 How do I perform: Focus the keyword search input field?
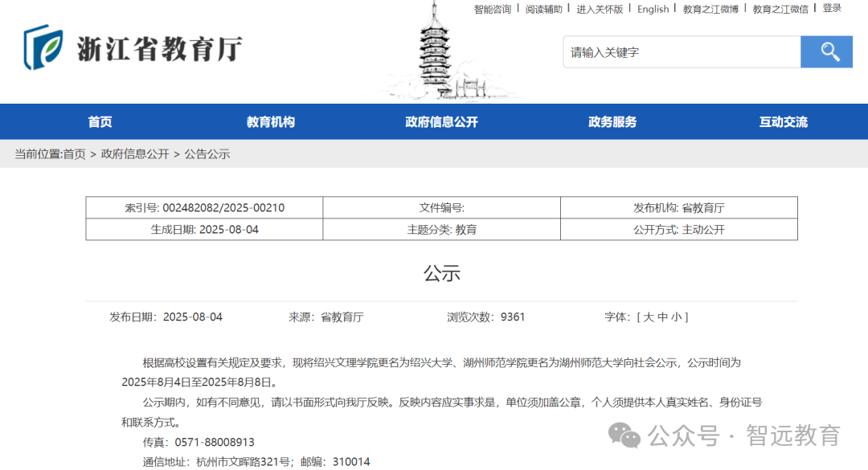tap(682, 52)
